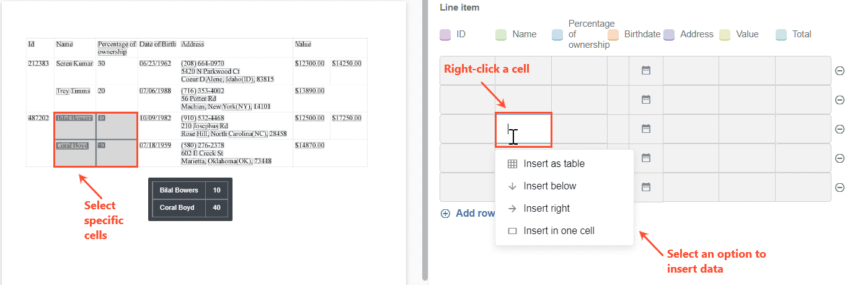The width and height of the screenshot is (868, 285).
Task: Open calendar picker in fifth row
Action: pyautogui.click(x=645, y=188)
